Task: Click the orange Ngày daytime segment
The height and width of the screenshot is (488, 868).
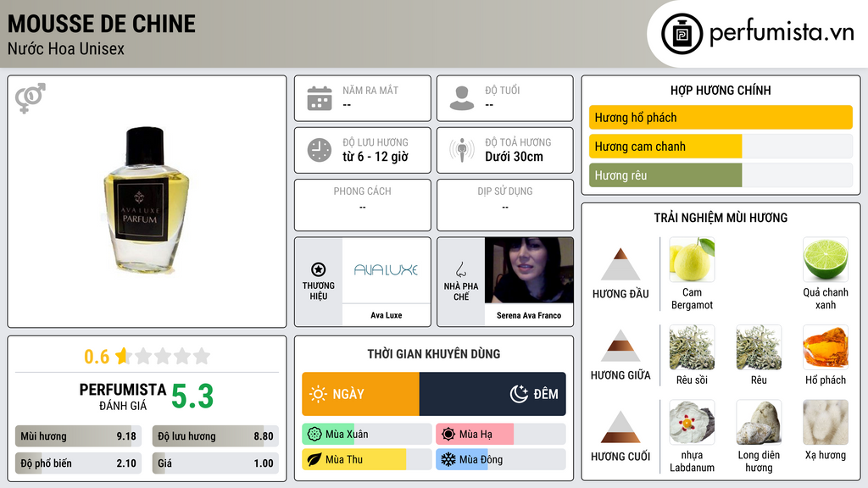Action: (x=360, y=394)
